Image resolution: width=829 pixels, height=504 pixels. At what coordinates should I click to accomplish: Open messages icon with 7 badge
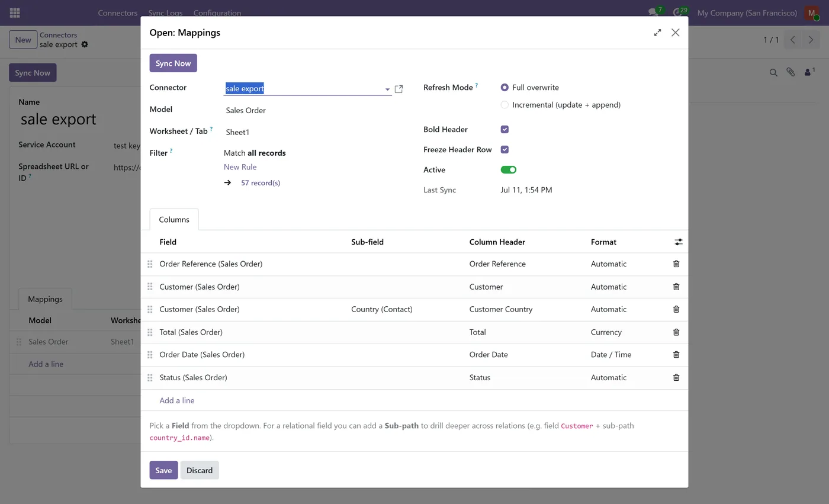[x=654, y=12]
